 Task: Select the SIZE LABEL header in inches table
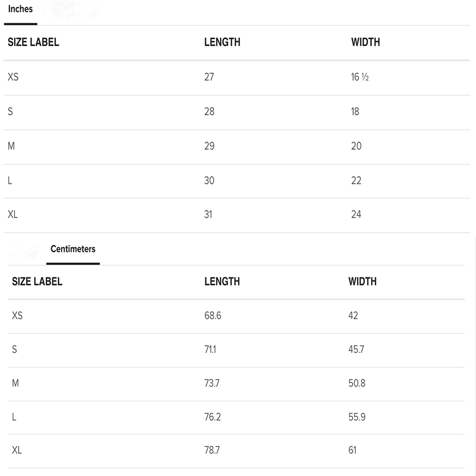[x=33, y=42]
